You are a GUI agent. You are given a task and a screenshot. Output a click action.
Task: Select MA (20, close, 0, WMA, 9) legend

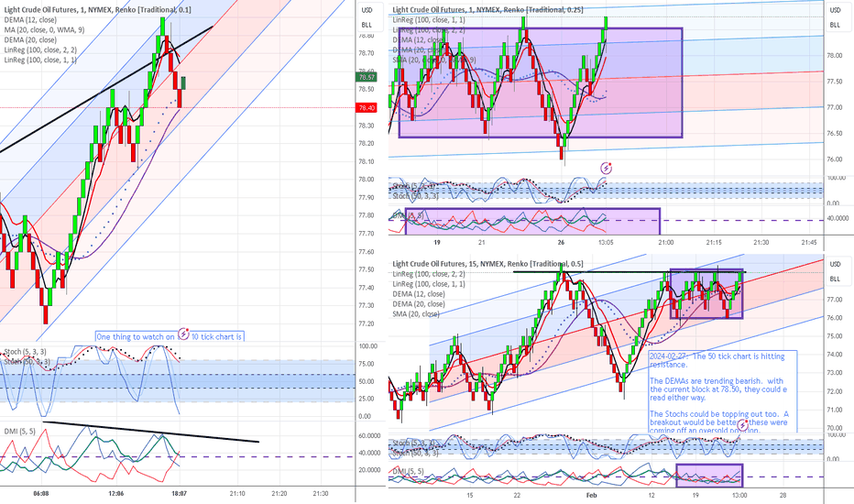click(44, 30)
